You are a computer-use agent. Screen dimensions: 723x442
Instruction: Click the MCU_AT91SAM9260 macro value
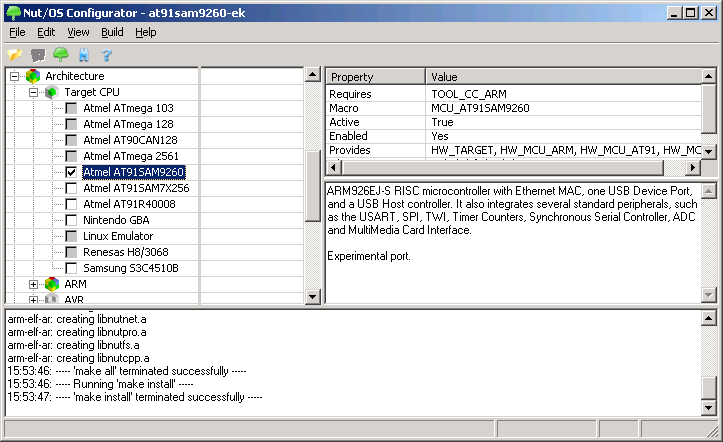point(480,108)
